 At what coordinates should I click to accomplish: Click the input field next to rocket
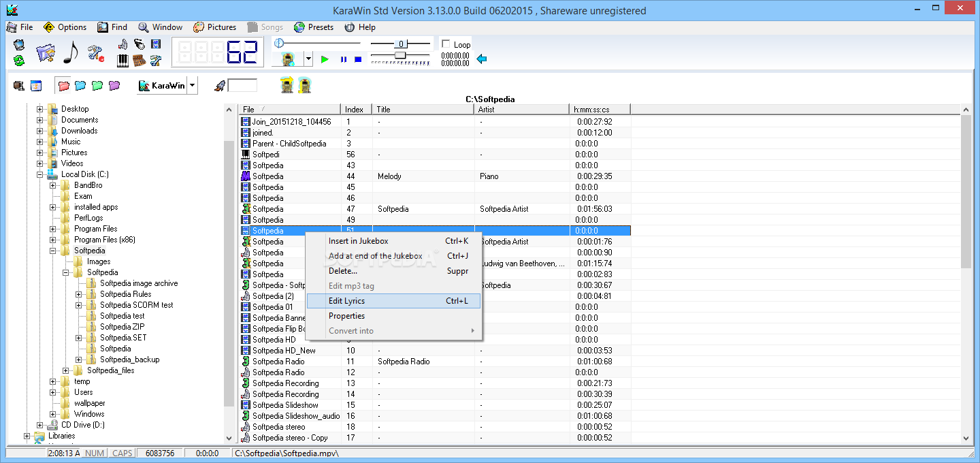[243, 86]
